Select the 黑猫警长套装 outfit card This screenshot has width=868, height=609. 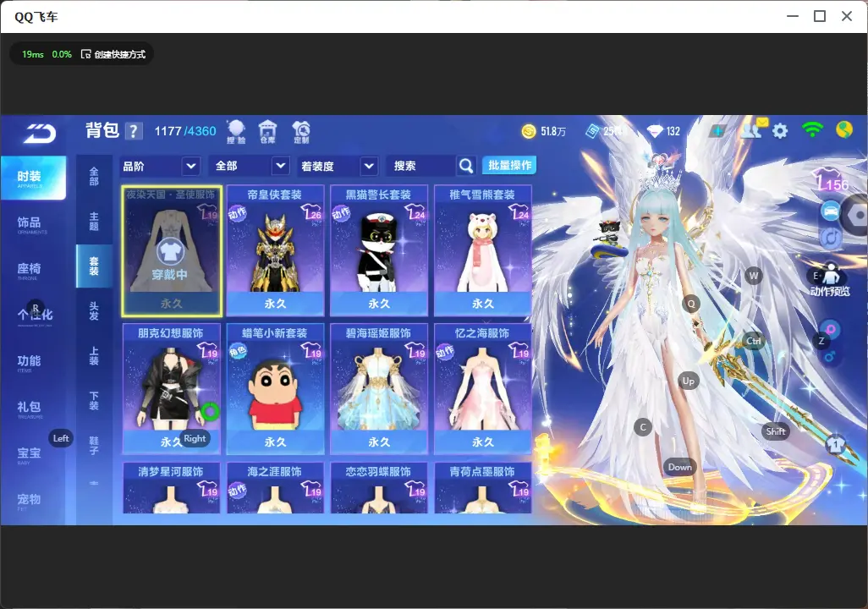[379, 251]
